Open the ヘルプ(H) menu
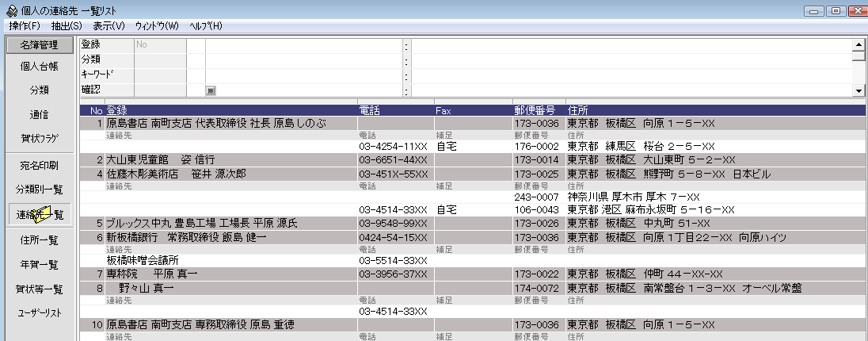Screen dimensions: 868x341 point(206,26)
